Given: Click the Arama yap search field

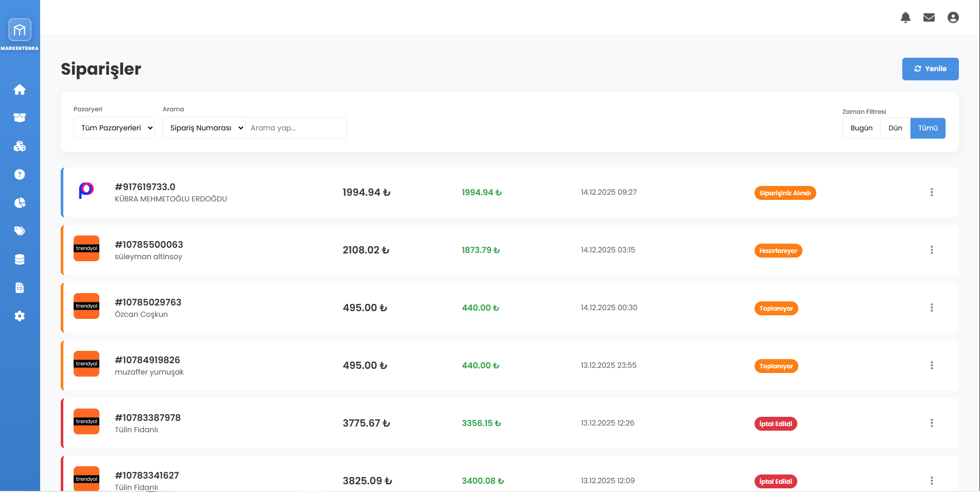Looking at the screenshot, I should click(x=295, y=128).
